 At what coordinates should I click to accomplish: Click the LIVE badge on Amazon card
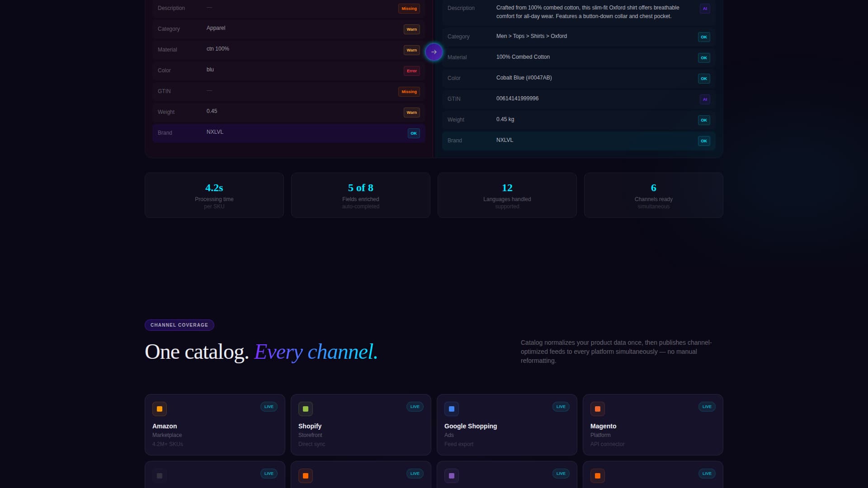(x=269, y=407)
